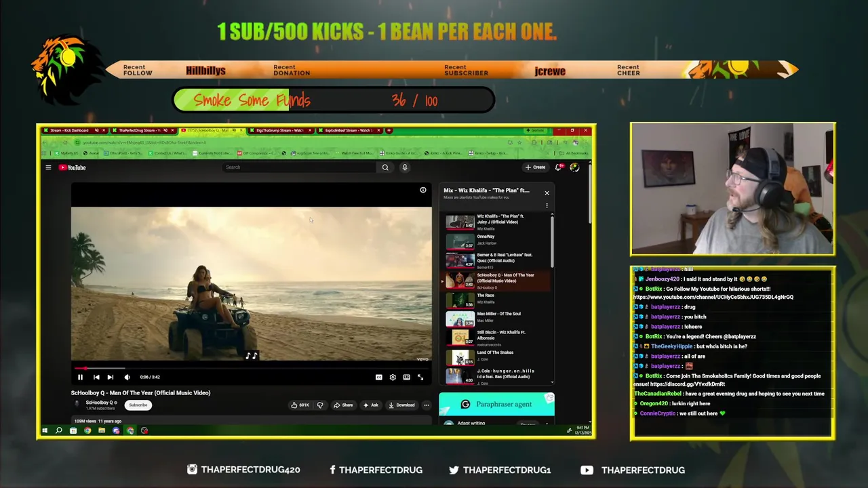Focus the YouTube search field
The image size is (868, 488).
300,167
